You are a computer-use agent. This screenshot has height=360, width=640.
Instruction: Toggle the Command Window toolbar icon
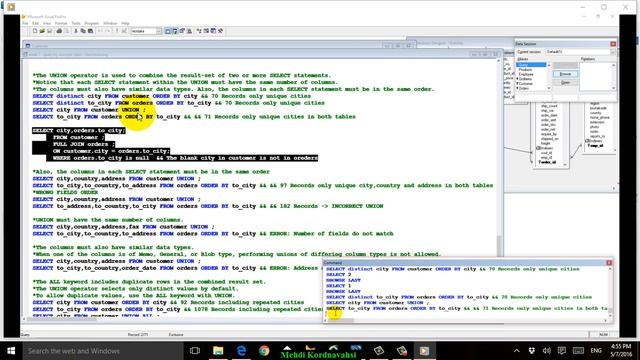167,31
